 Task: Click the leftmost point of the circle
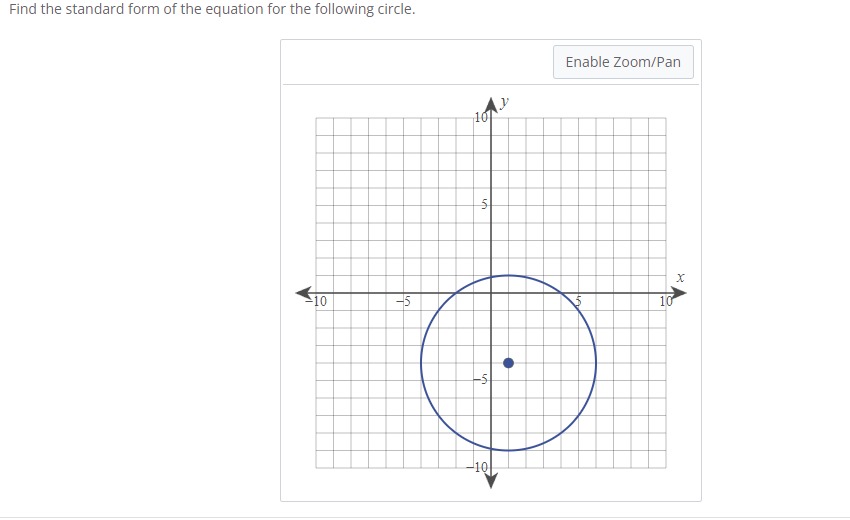[x=421, y=363]
